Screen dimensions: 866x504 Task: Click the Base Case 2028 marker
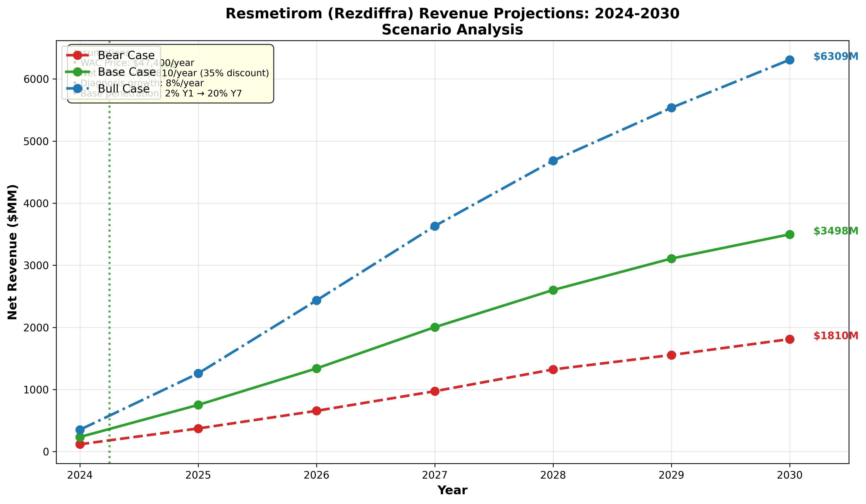pos(553,290)
